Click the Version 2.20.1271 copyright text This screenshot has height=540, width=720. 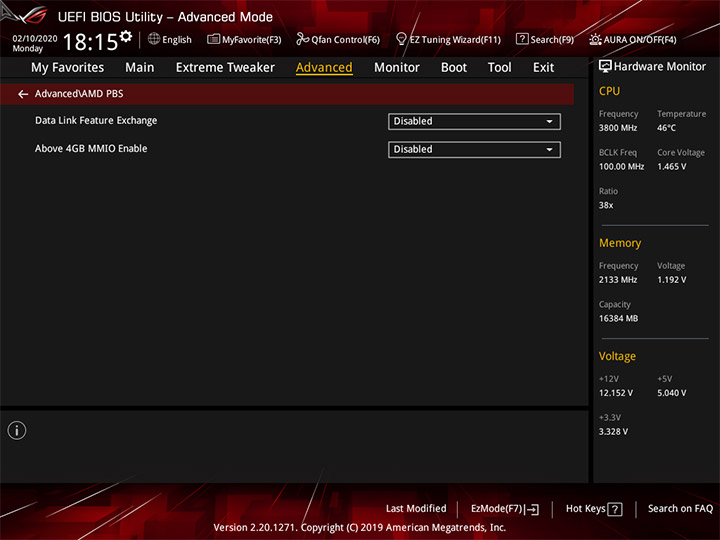pyautogui.click(x=360, y=527)
